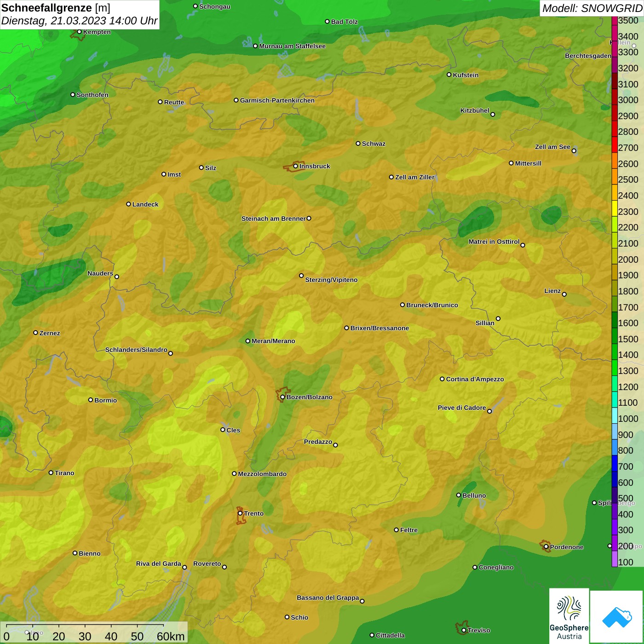Select the Schlanders/Silandro label
Image resolution: width=644 pixels, height=644 pixels.
pyautogui.click(x=136, y=350)
